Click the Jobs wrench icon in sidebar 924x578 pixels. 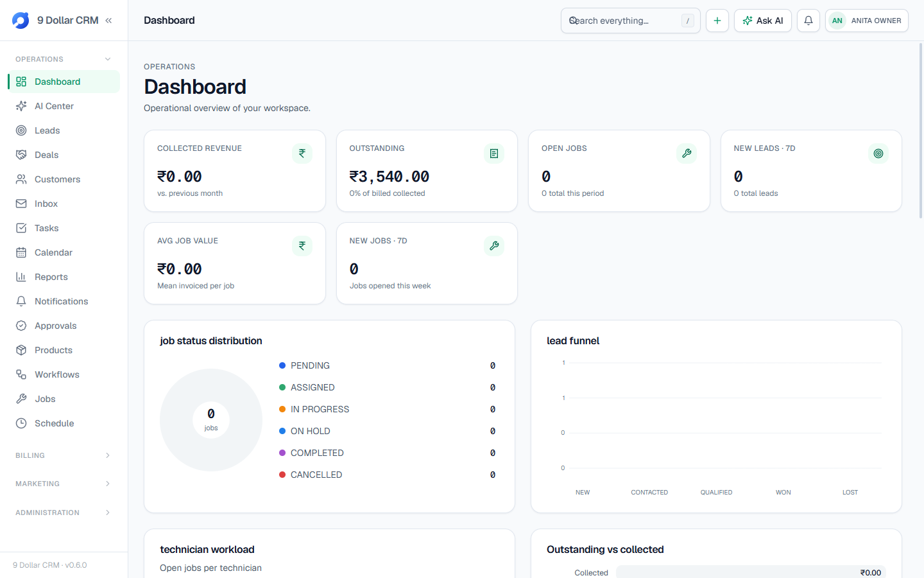pos(21,399)
